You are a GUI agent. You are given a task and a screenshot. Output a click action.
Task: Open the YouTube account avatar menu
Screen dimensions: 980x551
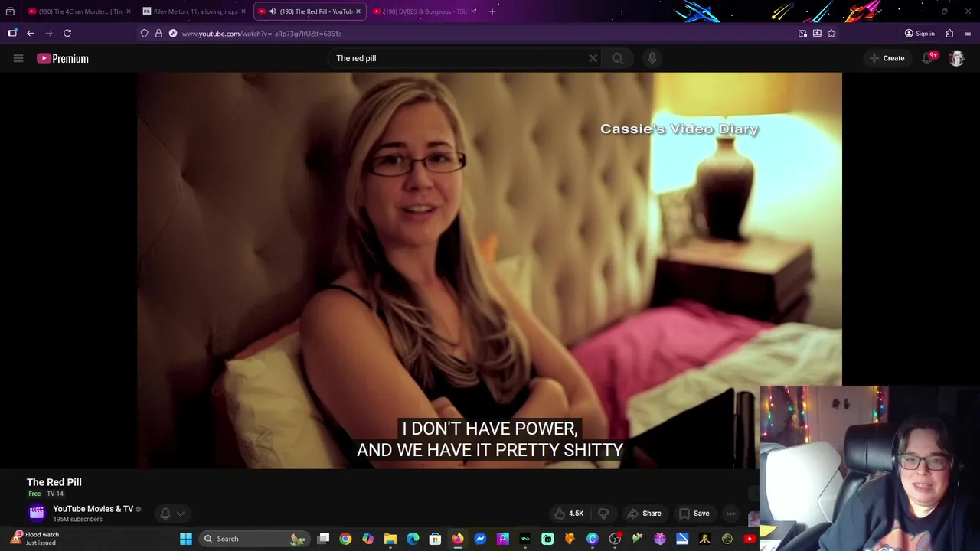[x=956, y=58]
